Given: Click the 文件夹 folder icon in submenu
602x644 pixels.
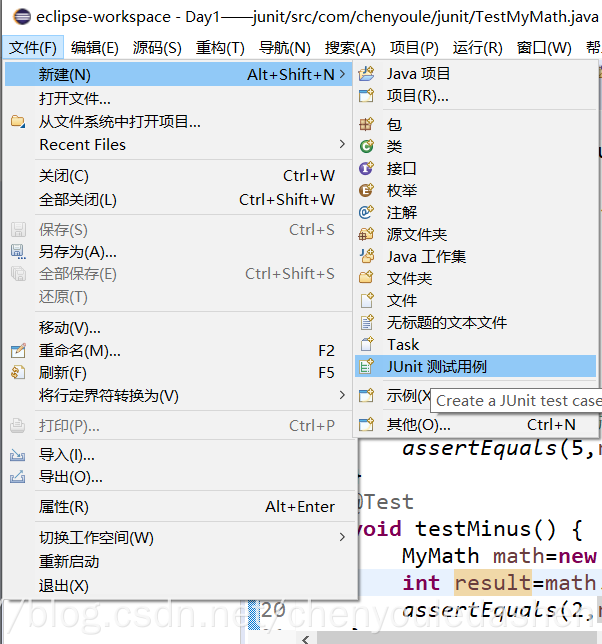Looking at the screenshot, I should [366, 278].
